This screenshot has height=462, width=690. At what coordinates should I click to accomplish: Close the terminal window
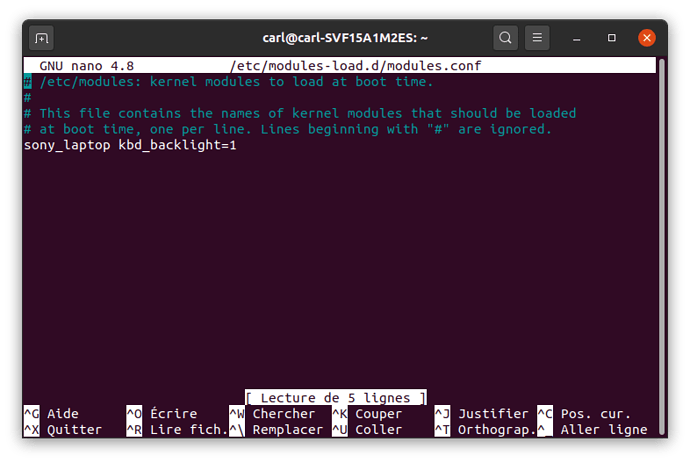(647, 38)
